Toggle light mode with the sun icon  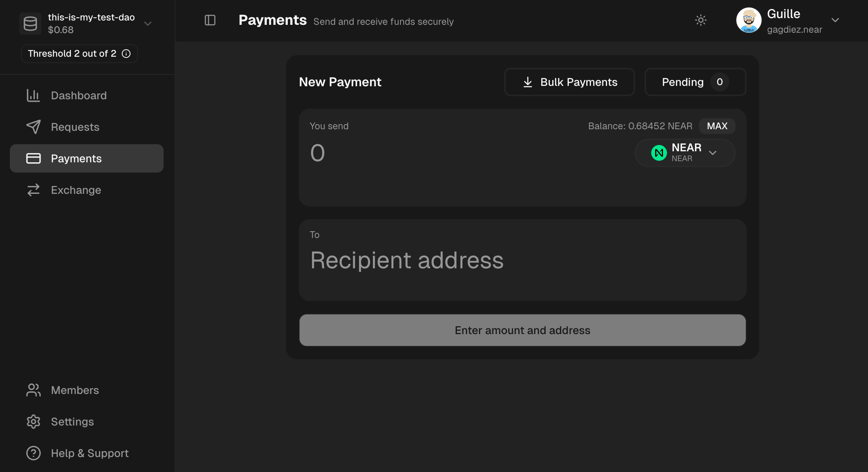(x=701, y=20)
